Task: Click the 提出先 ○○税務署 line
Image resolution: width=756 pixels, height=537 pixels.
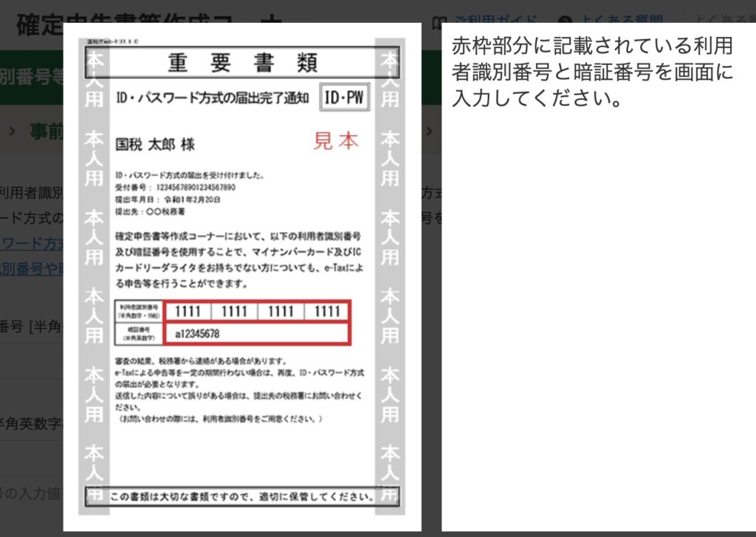Action: 150,211
